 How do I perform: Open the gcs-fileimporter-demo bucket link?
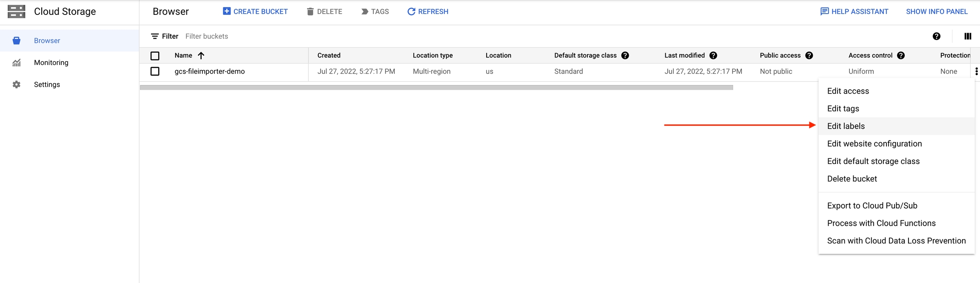click(210, 71)
